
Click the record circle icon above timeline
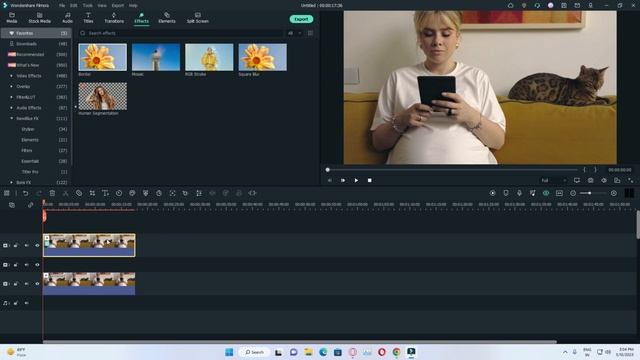[x=493, y=193]
